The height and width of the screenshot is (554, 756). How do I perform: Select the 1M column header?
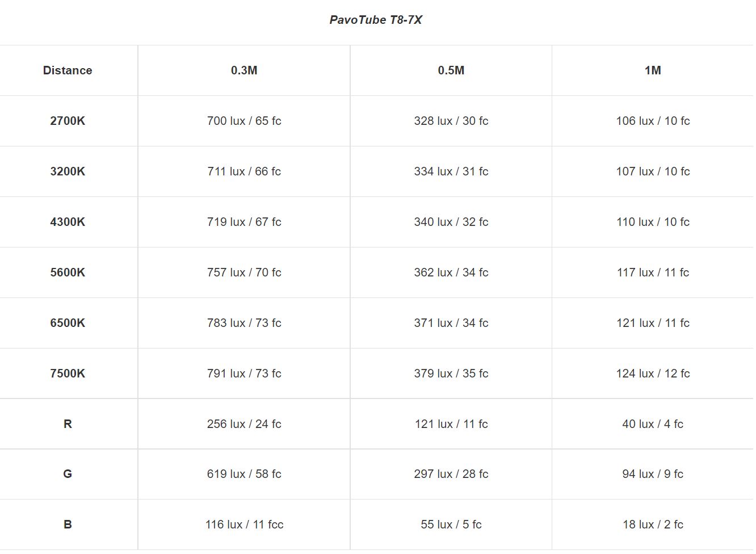point(653,70)
